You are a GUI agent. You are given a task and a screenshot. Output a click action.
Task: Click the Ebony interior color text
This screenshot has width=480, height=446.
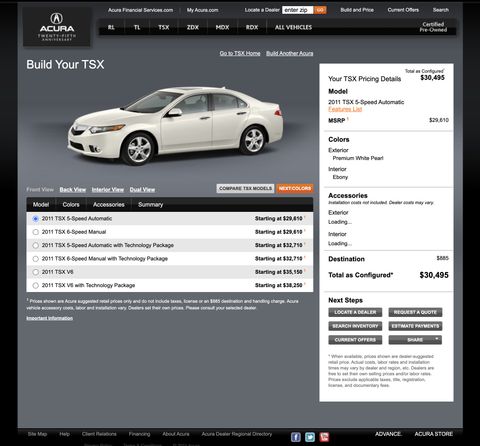pos(340,177)
